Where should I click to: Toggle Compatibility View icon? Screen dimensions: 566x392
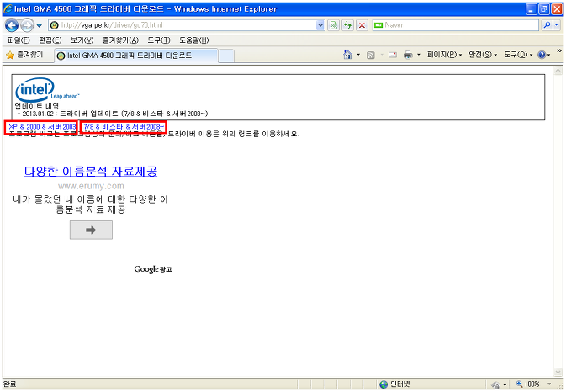point(334,25)
